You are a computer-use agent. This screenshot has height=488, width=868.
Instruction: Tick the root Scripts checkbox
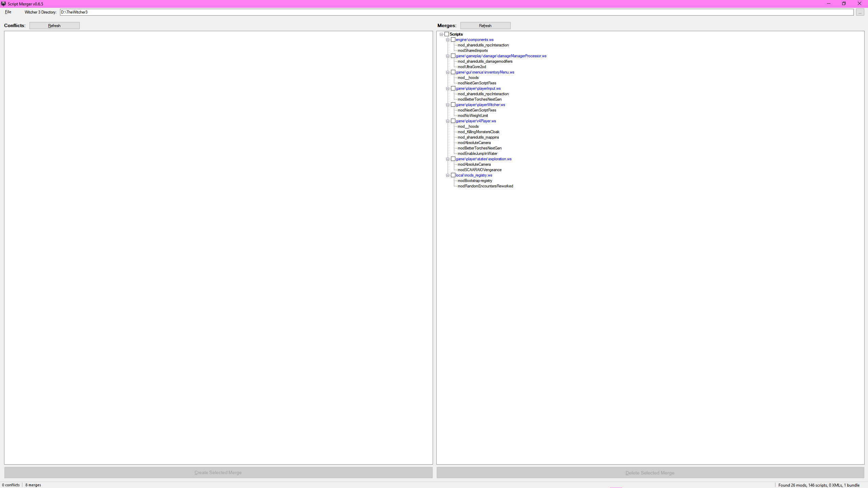coord(447,34)
